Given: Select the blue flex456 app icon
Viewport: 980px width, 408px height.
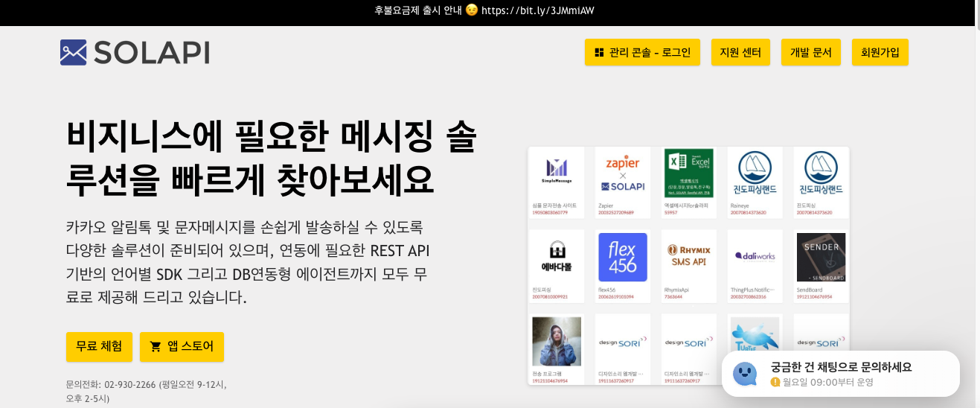Looking at the screenshot, I should [x=623, y=257].
